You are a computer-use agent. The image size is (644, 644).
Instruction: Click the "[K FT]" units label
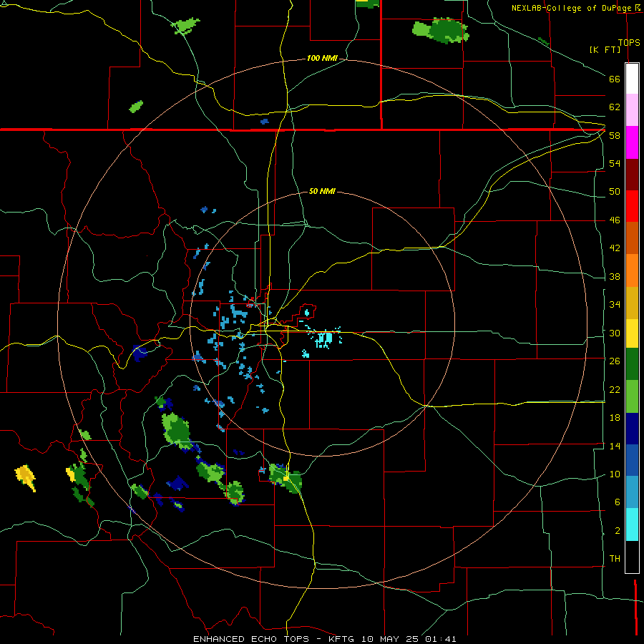(605, 49)
